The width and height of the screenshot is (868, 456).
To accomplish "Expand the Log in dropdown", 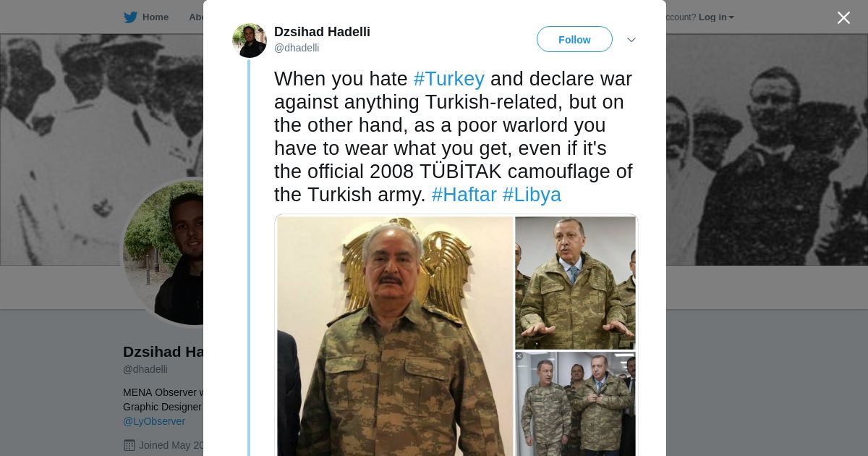I will [716, 17].
